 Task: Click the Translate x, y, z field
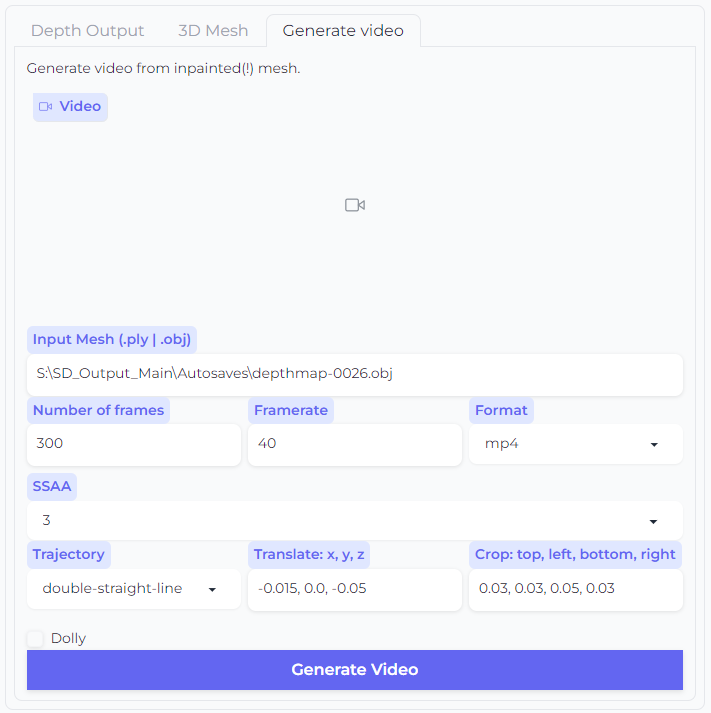point(355,589)
